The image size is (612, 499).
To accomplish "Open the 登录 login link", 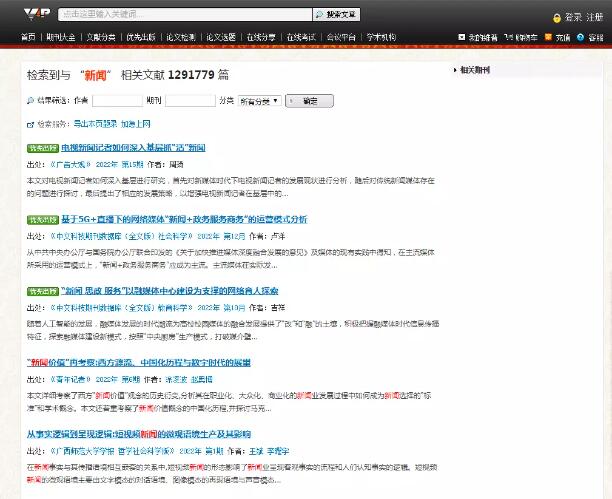I will (573, 17).
